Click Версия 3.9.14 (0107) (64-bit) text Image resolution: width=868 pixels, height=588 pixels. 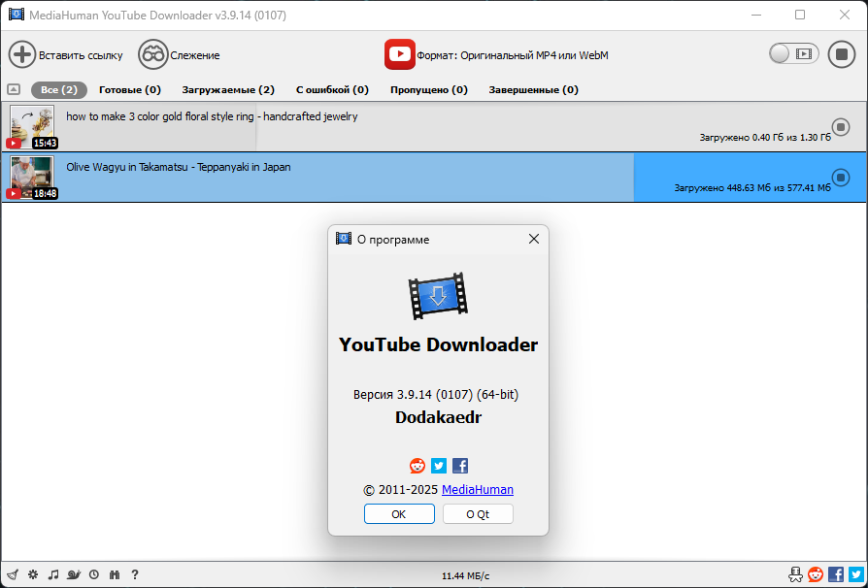pyautogui.click(x=436, y=394)
